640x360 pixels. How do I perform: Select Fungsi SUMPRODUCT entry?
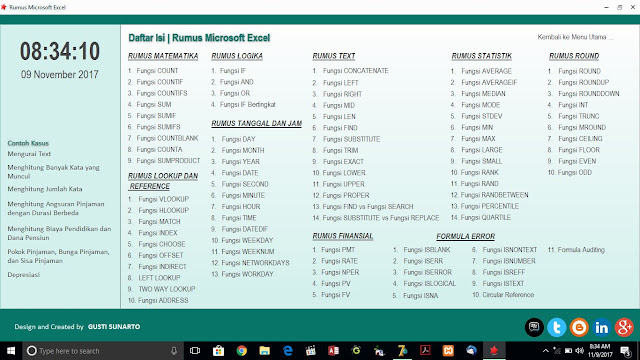point(168,161)
